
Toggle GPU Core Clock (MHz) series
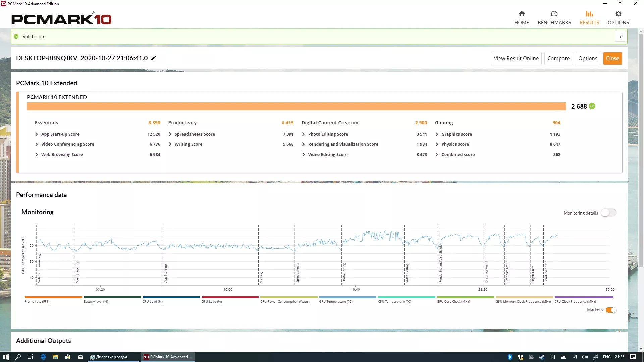(x=465, y=299)
